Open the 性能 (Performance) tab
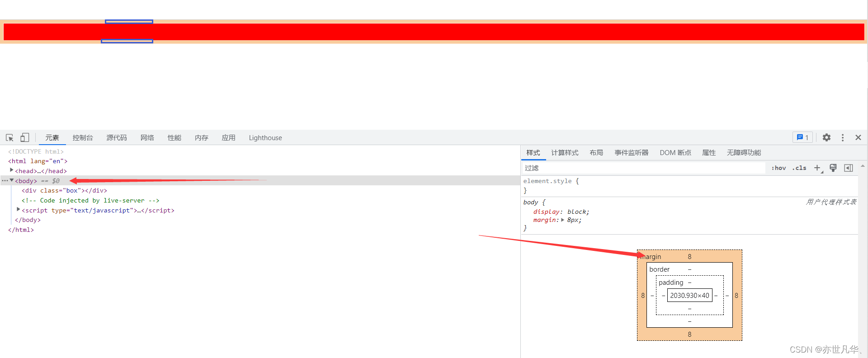 click(x=175, y=138)
